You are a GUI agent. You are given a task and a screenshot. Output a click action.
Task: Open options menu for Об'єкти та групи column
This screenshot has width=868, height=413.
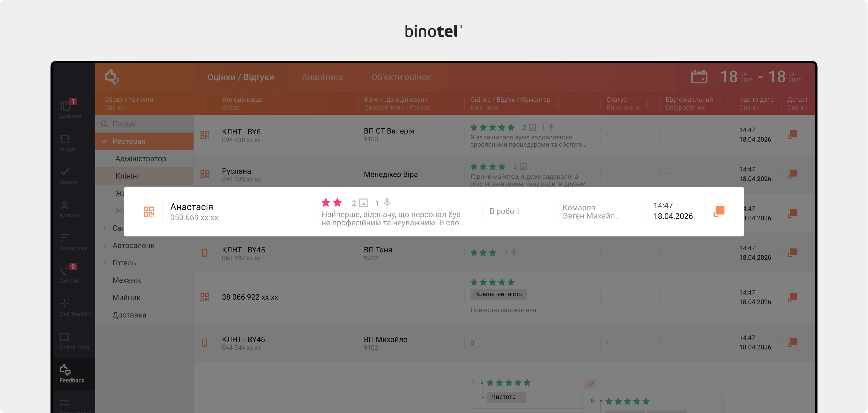coord(204,103)
